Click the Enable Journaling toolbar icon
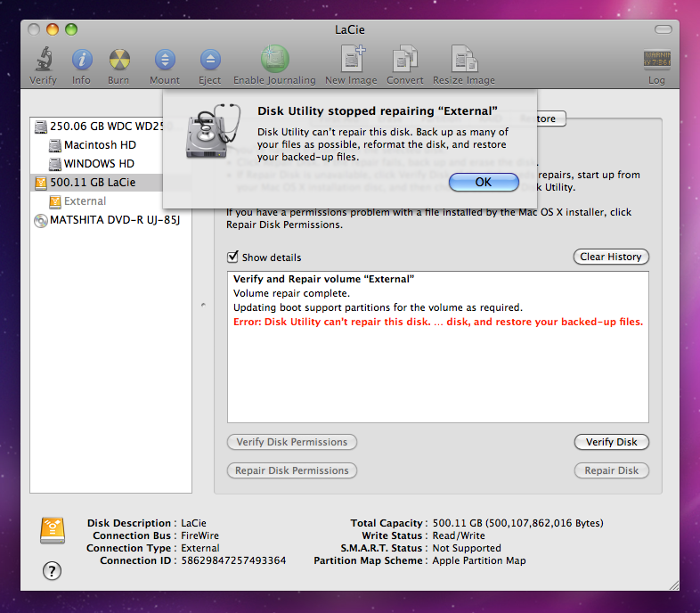Image resolution: width=700 pixels, height=613 pixels. pos(274,59)
